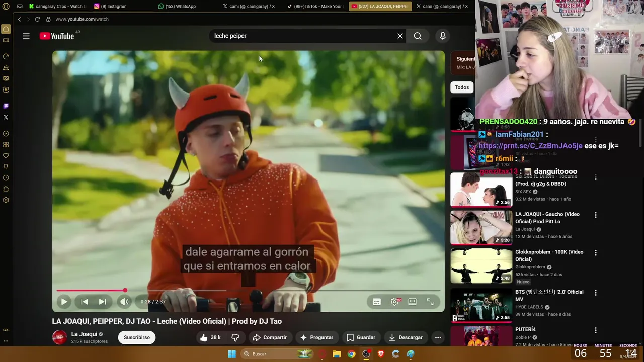644x362 pixels.
Task: Open options for PUTERÍ4 video
Action: click(x=596, y=330)
